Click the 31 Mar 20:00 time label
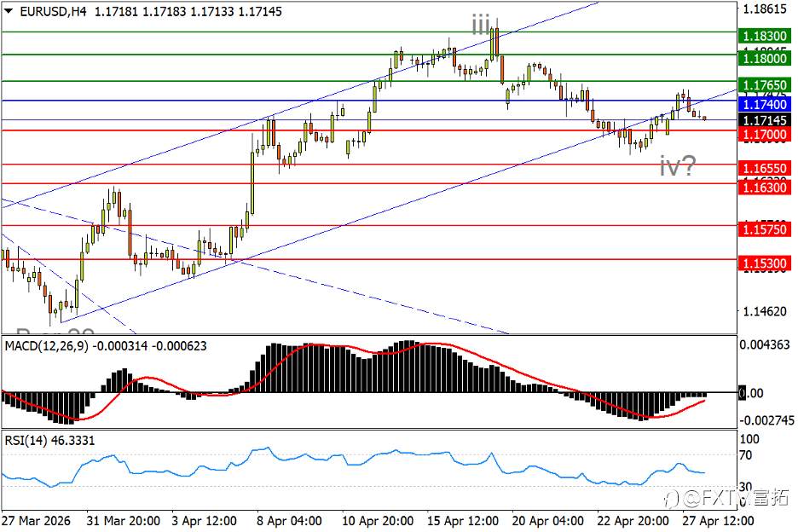This screenshot has height=532, width=798. point(123,521)
